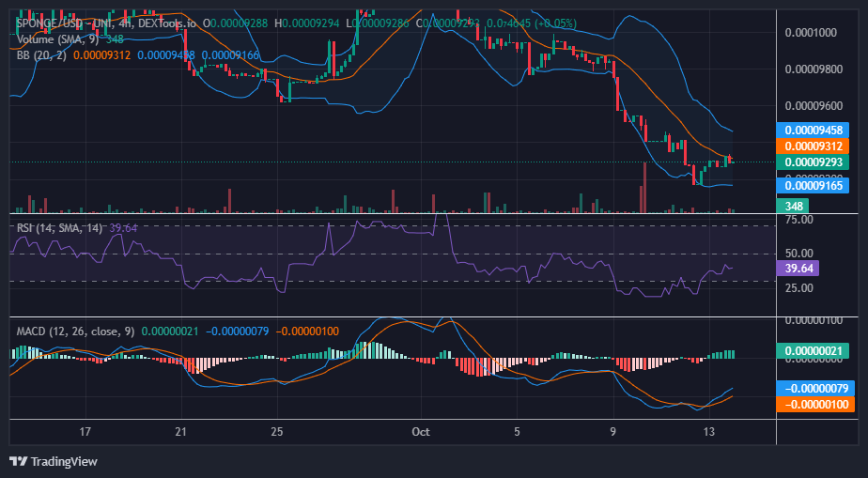Select the RSI (14, SMA, 14) indicator legend

click(59, 228)
